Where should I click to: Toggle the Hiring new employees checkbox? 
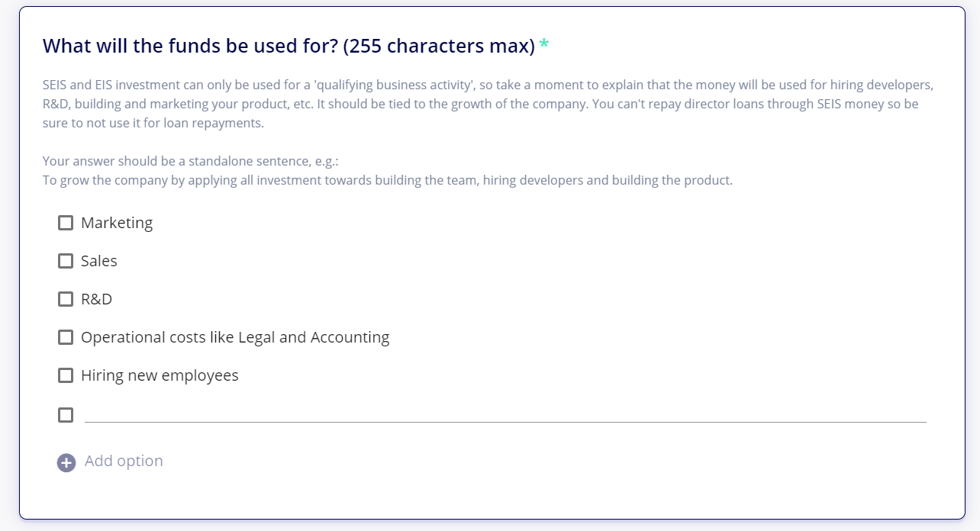click(x=66, y=375)
